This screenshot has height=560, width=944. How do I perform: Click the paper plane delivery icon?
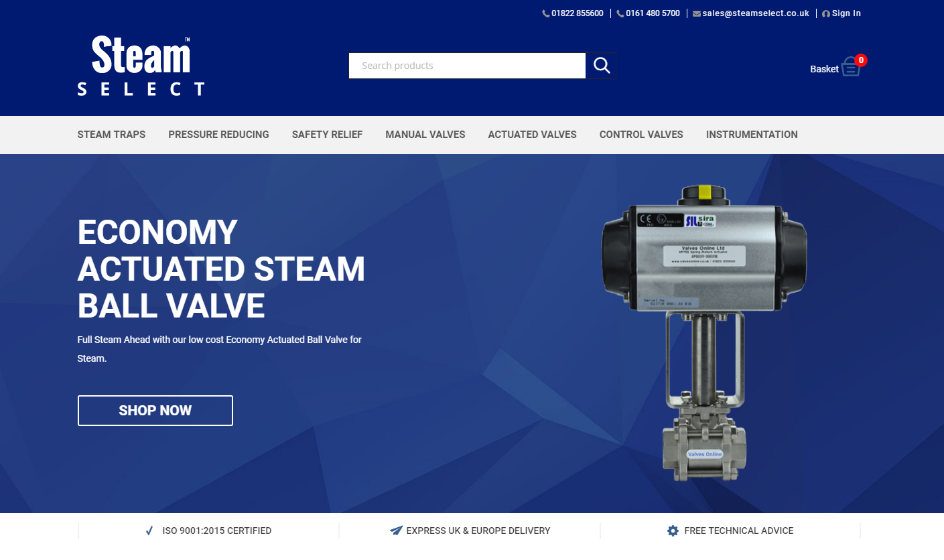pos(396,531)
